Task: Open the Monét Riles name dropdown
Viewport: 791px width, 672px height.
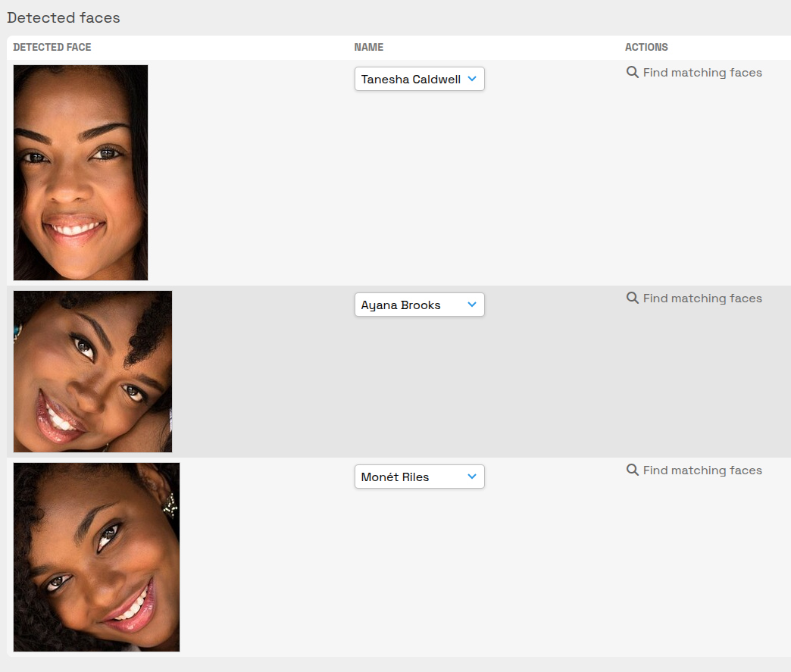Action: 419,477
